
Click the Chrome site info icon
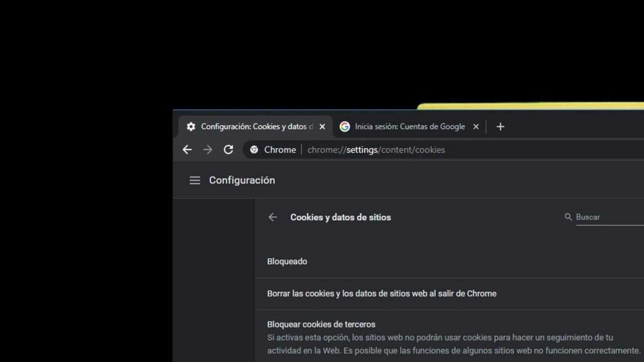254,150
